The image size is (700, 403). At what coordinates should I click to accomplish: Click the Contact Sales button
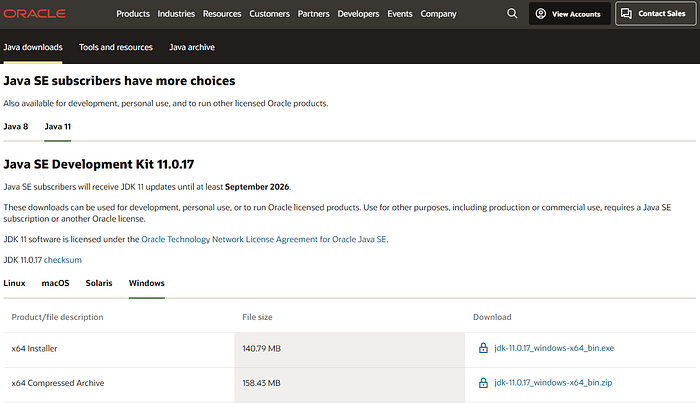click(655, 14)
